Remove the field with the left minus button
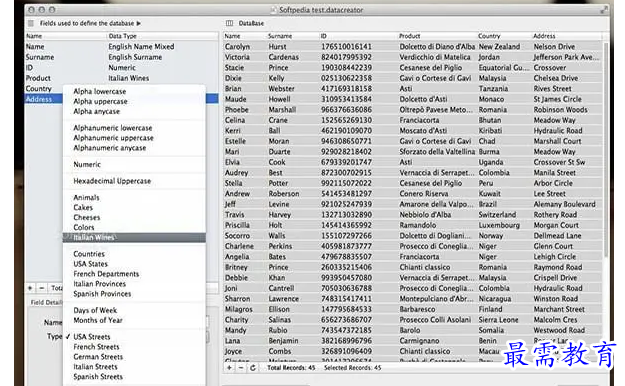625x386 pixels. pyautogui.click(x=41, y=288)
